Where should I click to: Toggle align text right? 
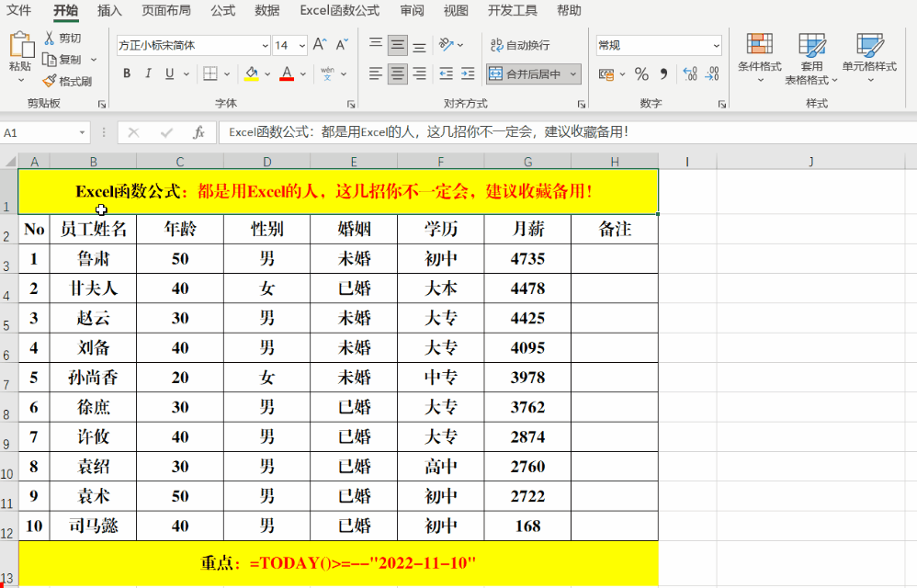tap(419, 73)
